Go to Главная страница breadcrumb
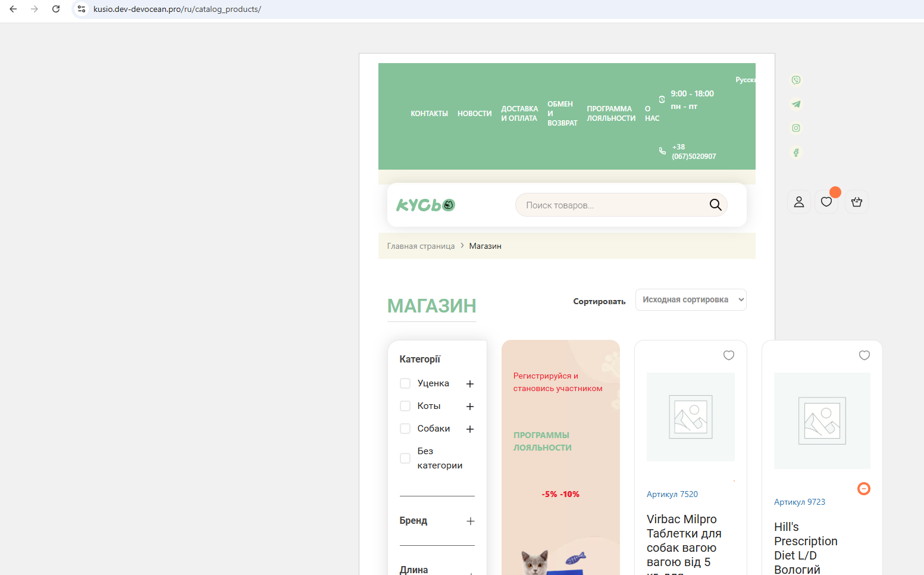Screen dimensions: 924x575 click(421, 246)
